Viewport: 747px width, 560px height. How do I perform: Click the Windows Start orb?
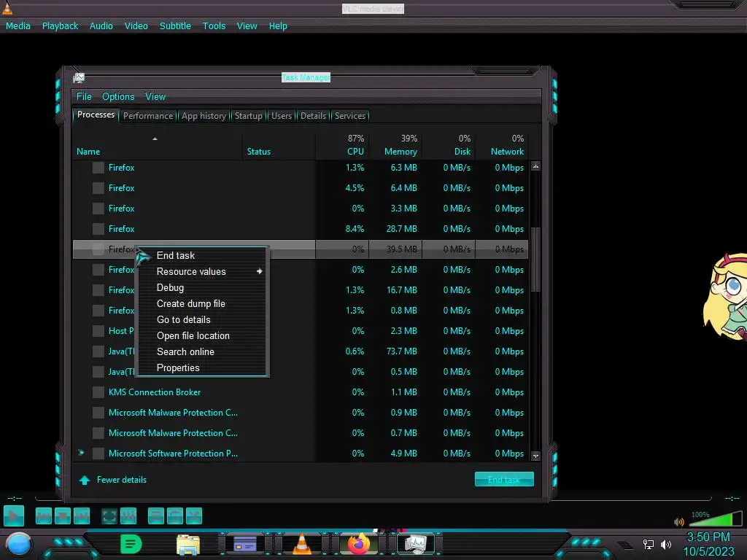18,544
